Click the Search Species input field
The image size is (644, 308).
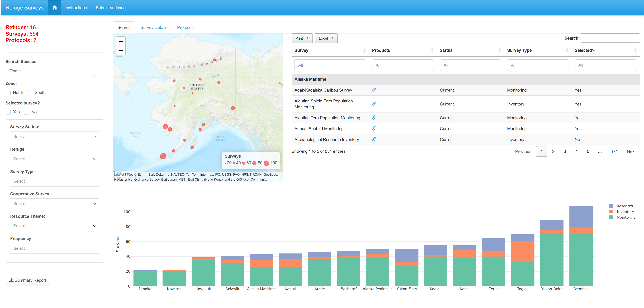(50, 71)
